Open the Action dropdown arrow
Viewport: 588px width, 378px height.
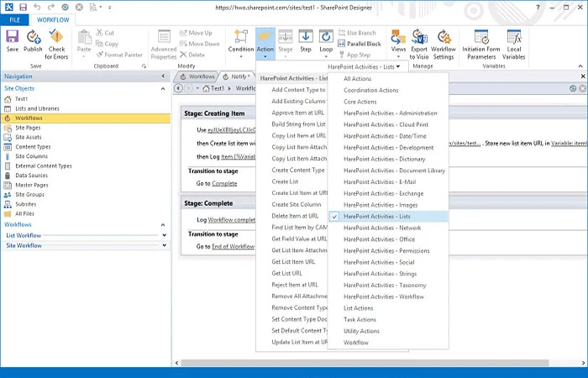(x=265, y=57)
